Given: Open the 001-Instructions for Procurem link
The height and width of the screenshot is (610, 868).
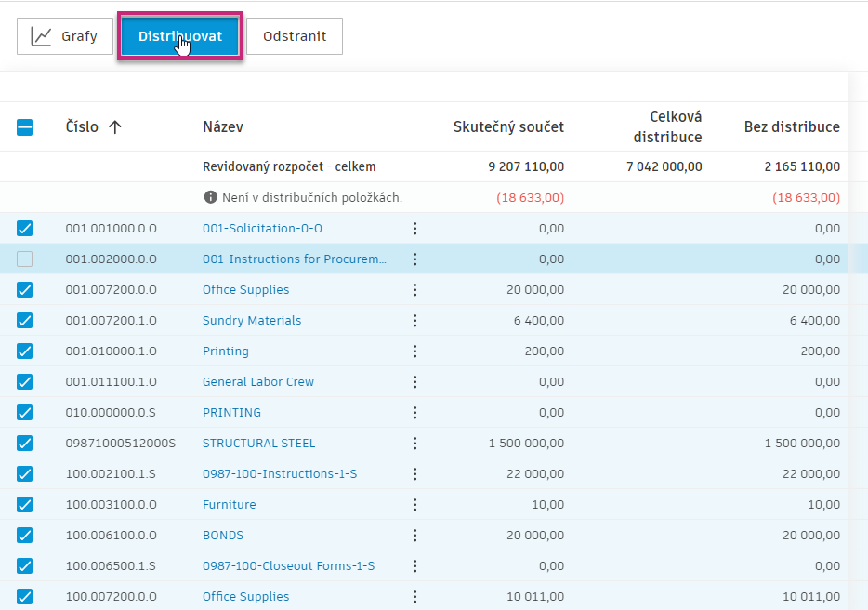Looking at the screenshot, I should 295,259.
